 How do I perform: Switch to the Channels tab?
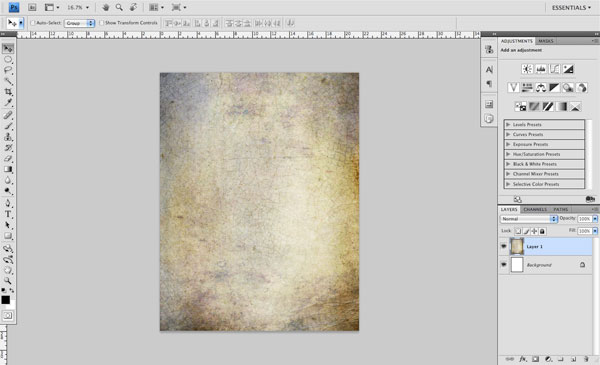tap(535, 209)
